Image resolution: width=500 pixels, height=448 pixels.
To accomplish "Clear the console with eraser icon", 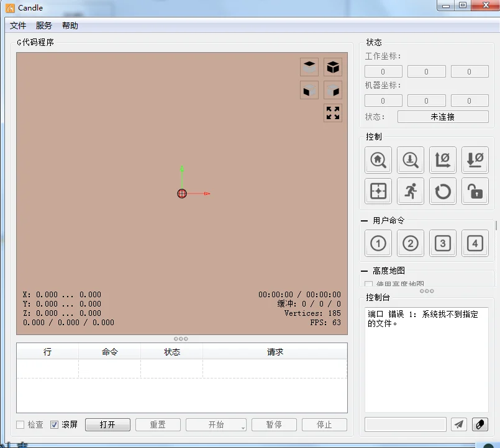I will [x=480, y=424].
